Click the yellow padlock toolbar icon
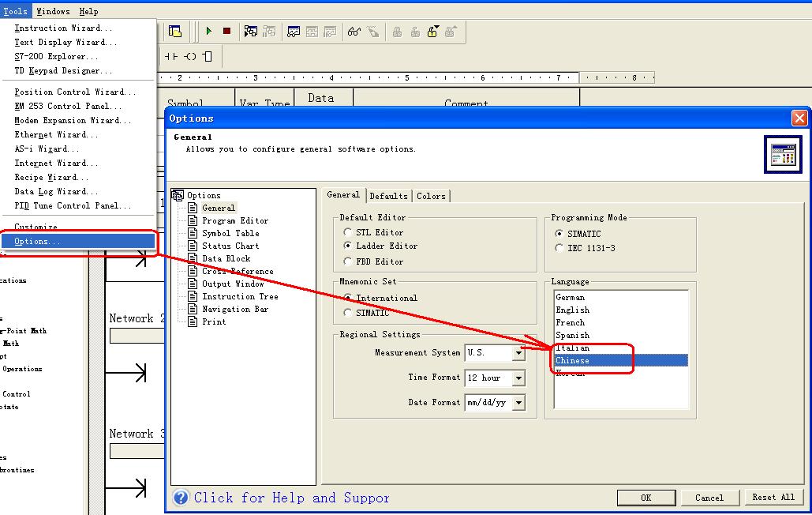Image resolution: width=812 pixels, height=515 pixels. point(433,32)
